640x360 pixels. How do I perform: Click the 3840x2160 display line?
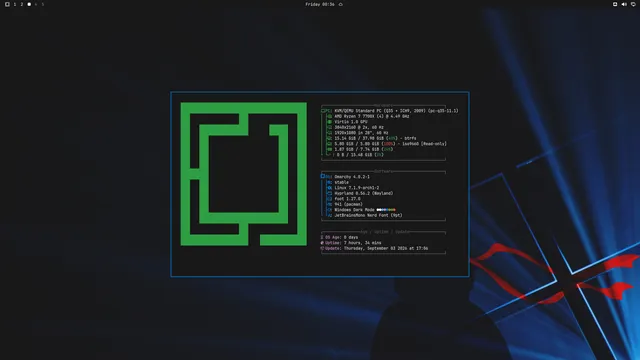(x=359, y=127)
